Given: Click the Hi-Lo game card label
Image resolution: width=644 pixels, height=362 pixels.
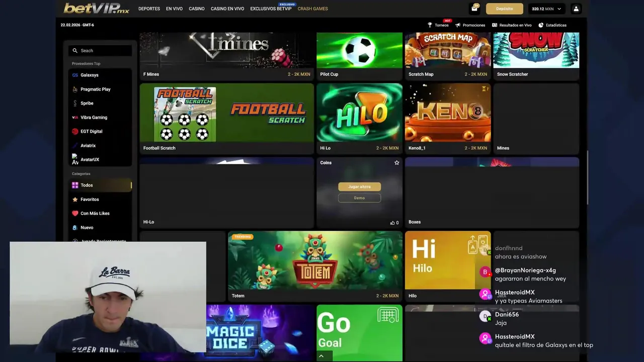Looking at the screenshot, I should coord(148,222).
